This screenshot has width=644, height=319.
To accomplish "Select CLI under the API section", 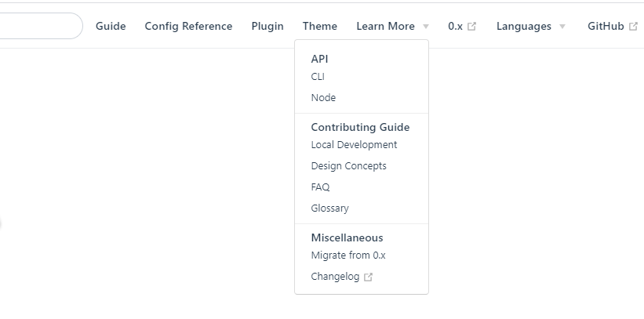I will [318, 77].
